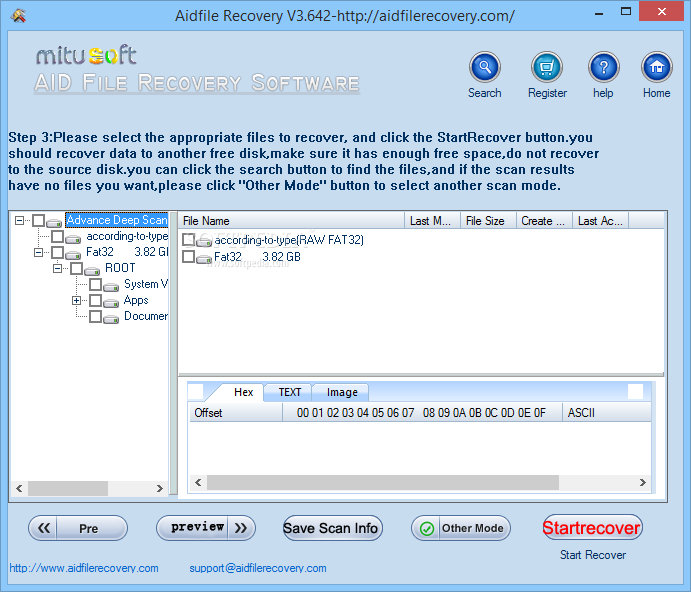The image size is (691, 592).
Task: Select the Advance Deep Scan tree label
Action: pos(117,220)
